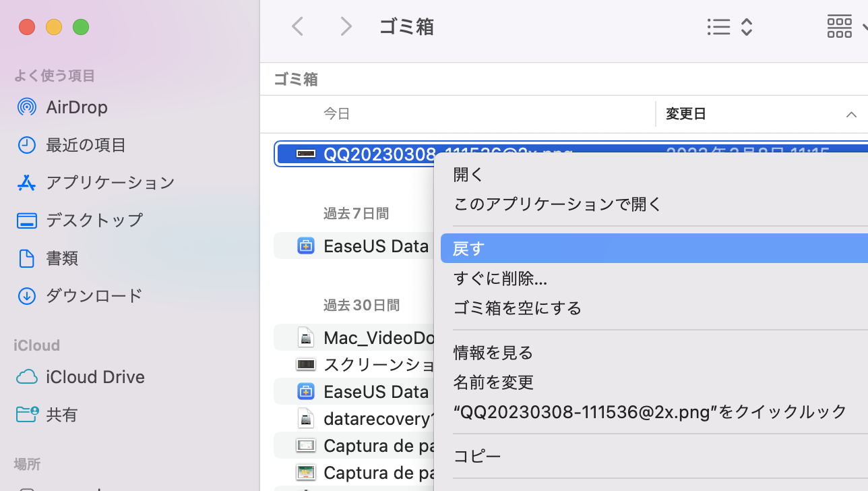Open 最近の項目 from the sidebar
The image size is (868, 491).
[x=27, y=144]
